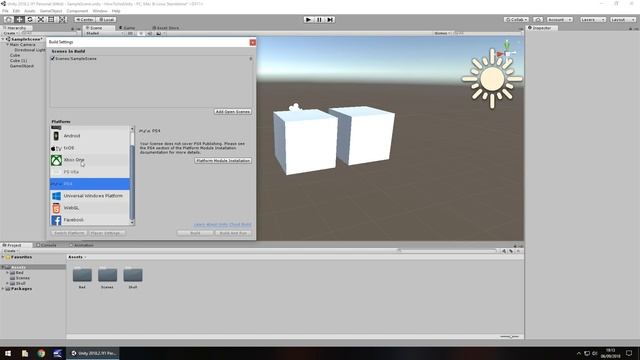Open the Component menu
Viewport: 640px width, 360px height.
77,11
